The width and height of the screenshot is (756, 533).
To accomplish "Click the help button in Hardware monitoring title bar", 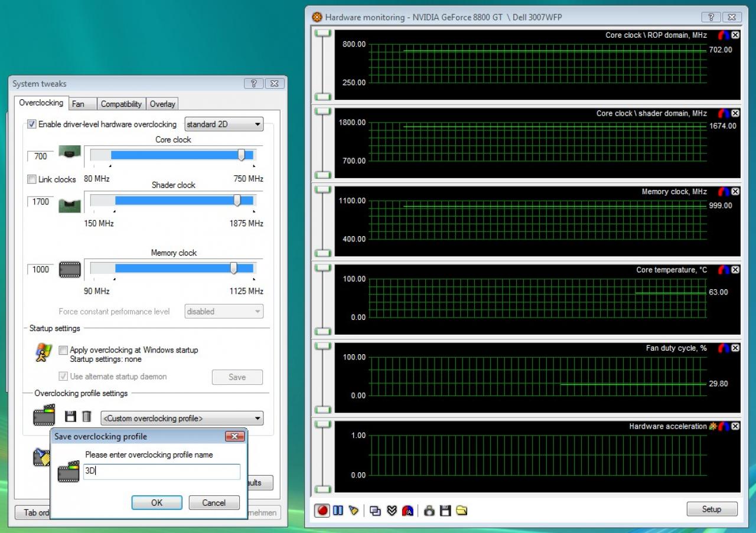I will (x=711, y=17).
